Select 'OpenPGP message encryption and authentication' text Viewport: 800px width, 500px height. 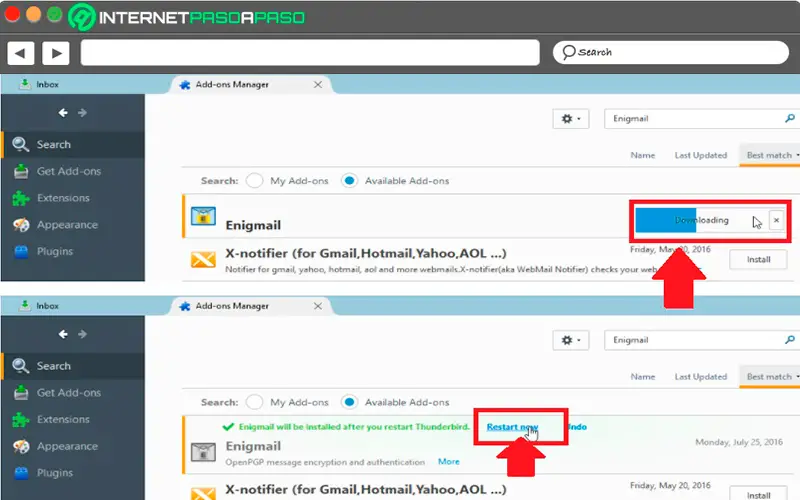click(x=325, y=462)
